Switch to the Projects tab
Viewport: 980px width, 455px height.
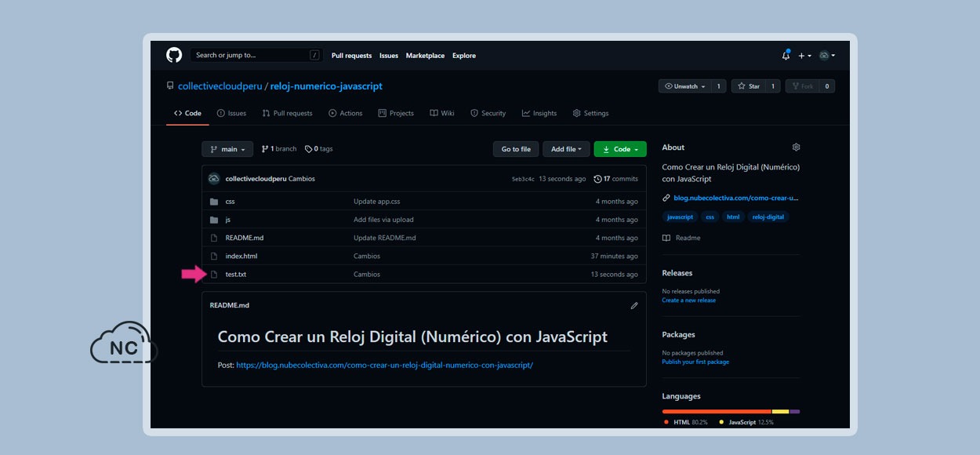point(396,113)
